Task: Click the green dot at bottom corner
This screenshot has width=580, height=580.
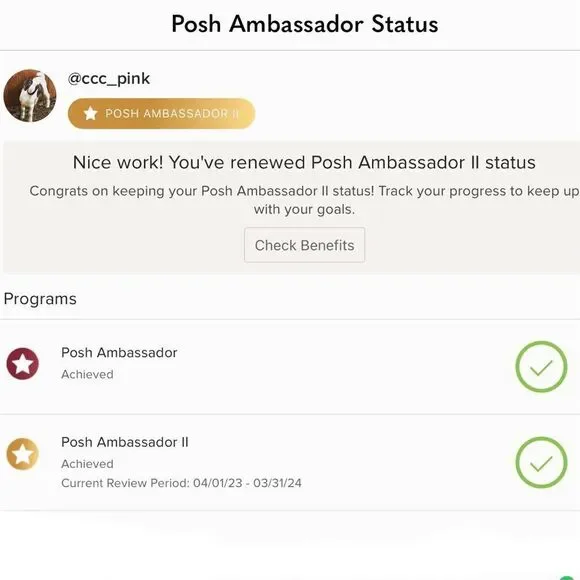Action: click(x=569, y=577)
